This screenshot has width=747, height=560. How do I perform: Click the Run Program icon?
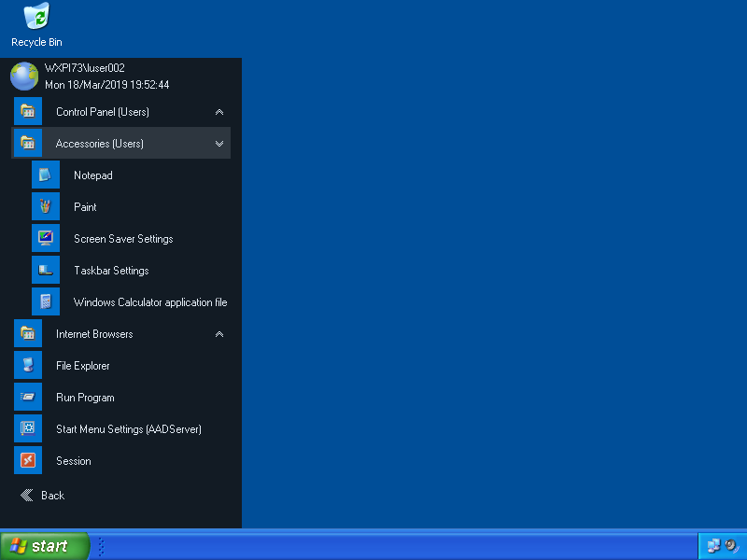click(x=28, y=398)
